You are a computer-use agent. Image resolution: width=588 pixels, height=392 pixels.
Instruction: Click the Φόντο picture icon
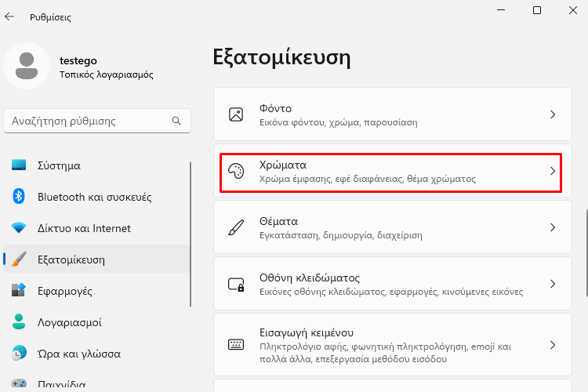[236, 114]
